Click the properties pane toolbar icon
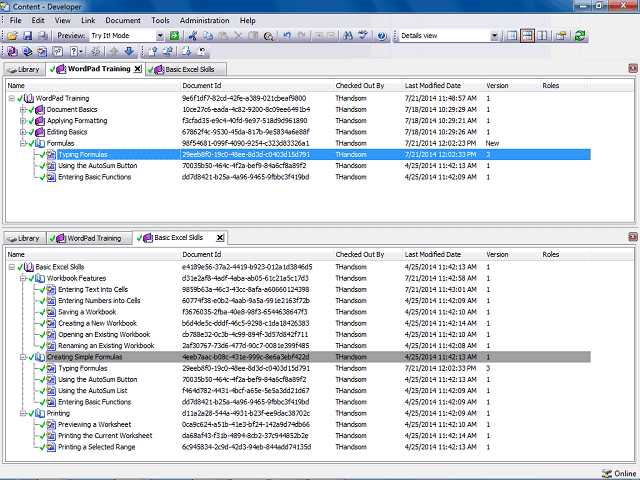Viewport: 640px width, 480px height. (x=561, y=36)
